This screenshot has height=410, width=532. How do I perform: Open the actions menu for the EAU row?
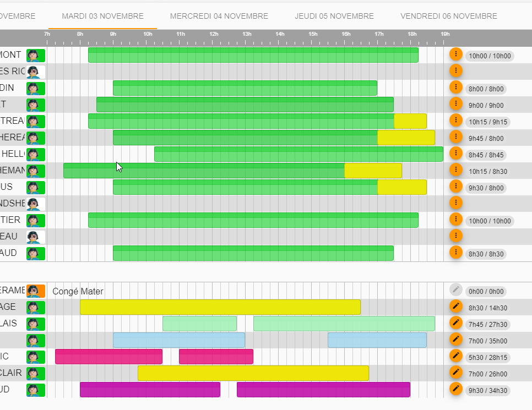point(455,236)
